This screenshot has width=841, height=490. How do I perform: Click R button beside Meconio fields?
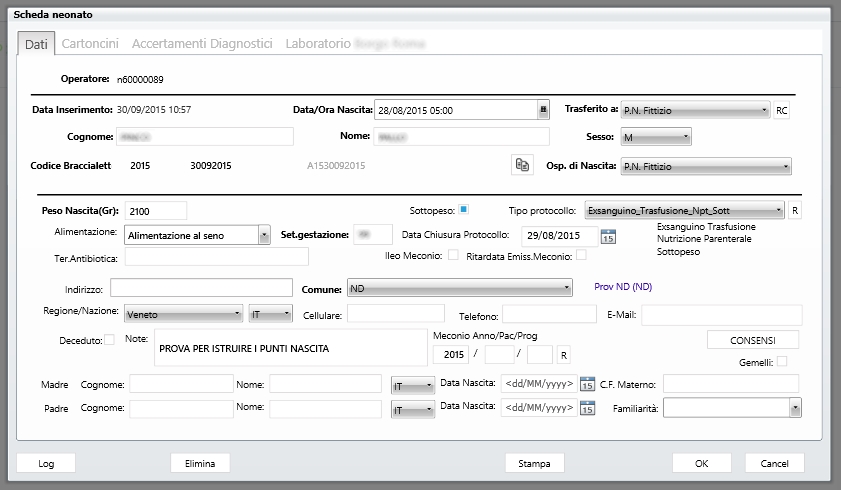click(x=563, y=355)
